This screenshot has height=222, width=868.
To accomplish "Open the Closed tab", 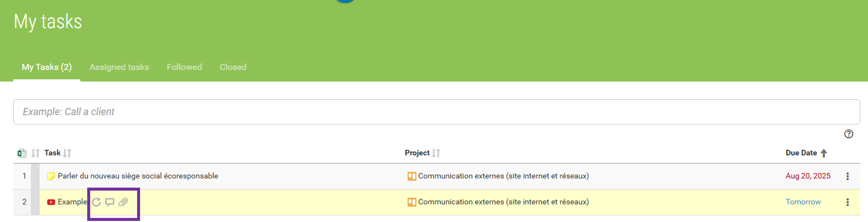I will pyautogui.click(x=233, y=67).
